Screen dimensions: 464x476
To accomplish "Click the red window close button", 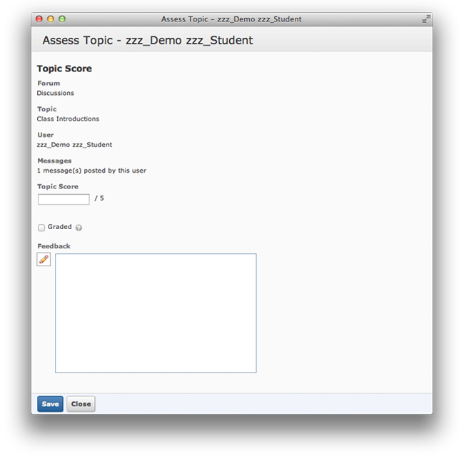I will 39,19.
